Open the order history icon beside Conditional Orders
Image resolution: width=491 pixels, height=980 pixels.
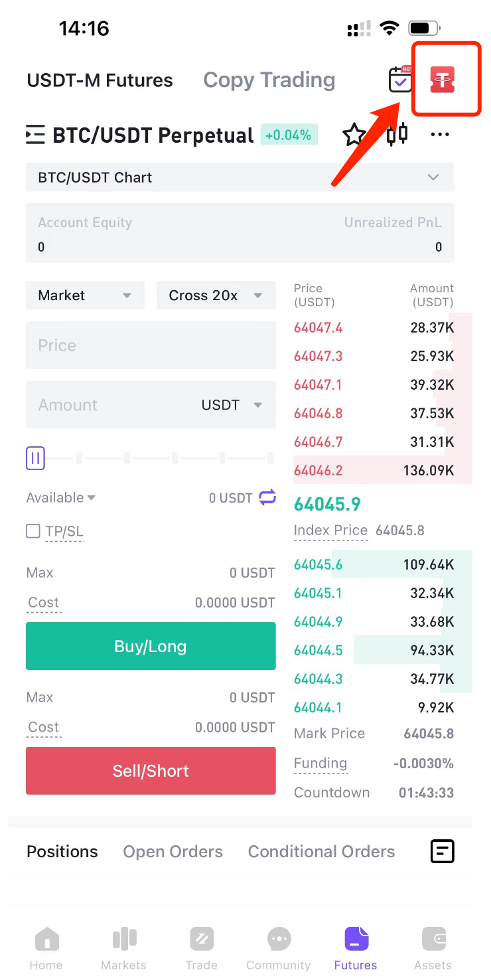point(443,851)
